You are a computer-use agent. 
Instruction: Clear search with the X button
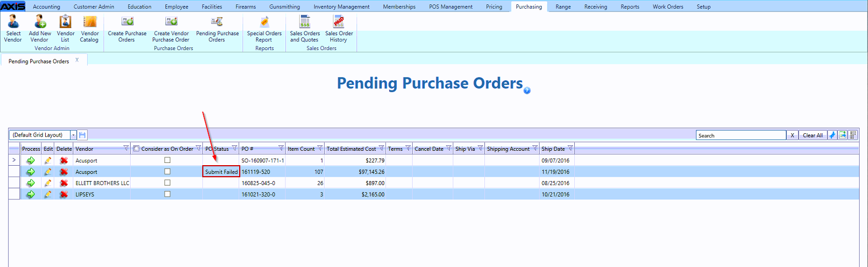tap(792, 135)
